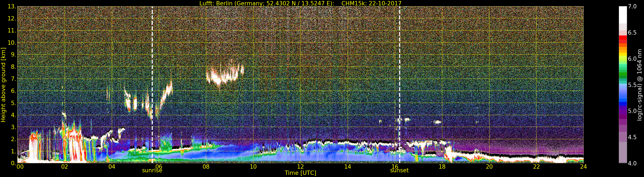Pick the white top section of the colorbar

(x=623, y=15)
